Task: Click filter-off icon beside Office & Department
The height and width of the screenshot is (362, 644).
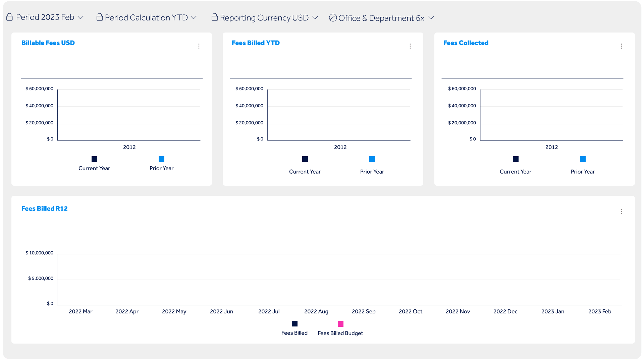Action: (x=333, y=18)
